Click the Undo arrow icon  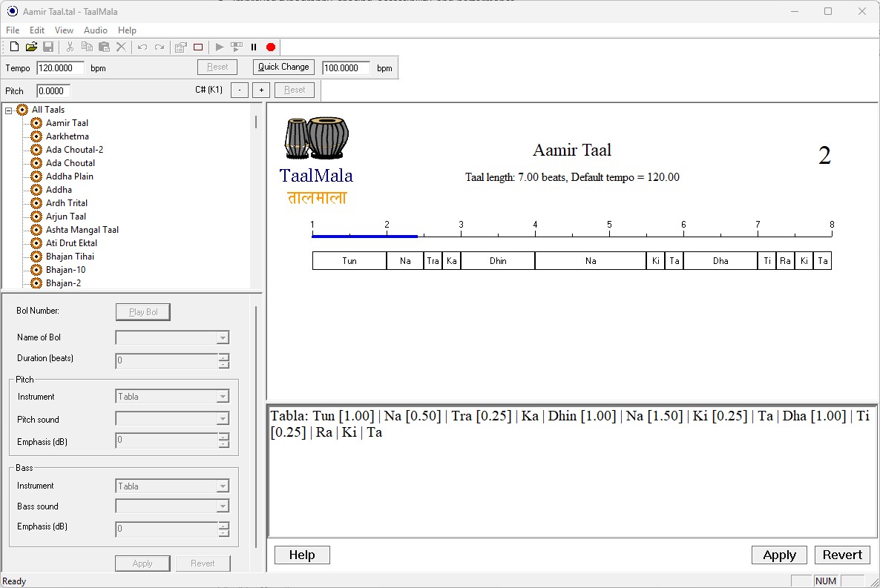click(x=142, y=47)
